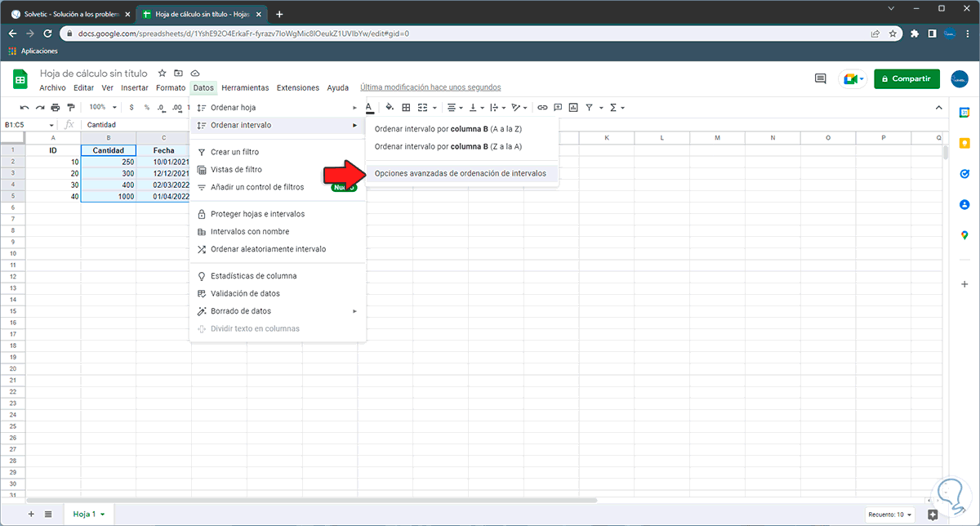
Task: Select Estadísticas de columna entry
Action: [x=278, y=276]
